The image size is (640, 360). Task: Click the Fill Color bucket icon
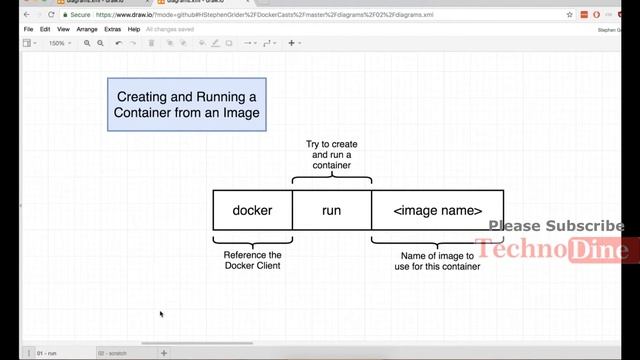point(202,43)
